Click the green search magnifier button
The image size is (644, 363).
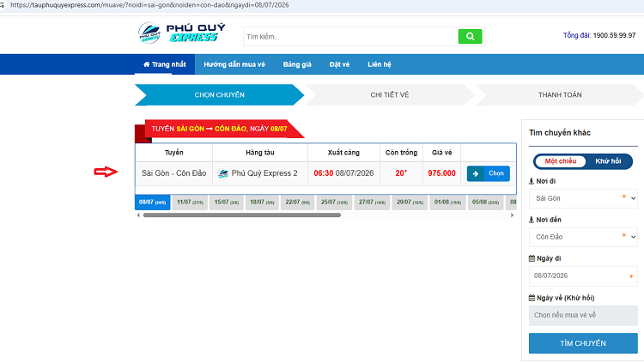pyautogui.click(x=470, y=37)
